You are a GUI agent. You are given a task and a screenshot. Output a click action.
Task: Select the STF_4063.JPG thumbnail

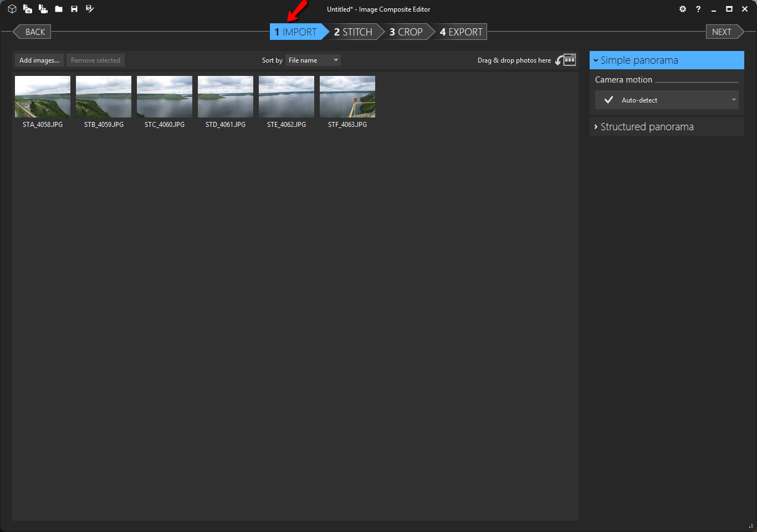(x=347, y=97)
